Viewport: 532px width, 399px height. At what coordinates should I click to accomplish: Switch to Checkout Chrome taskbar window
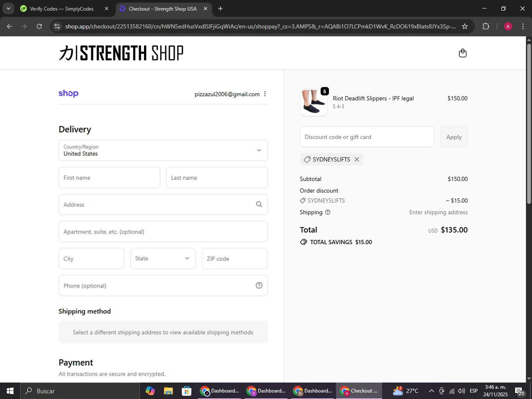pos(359,391)
